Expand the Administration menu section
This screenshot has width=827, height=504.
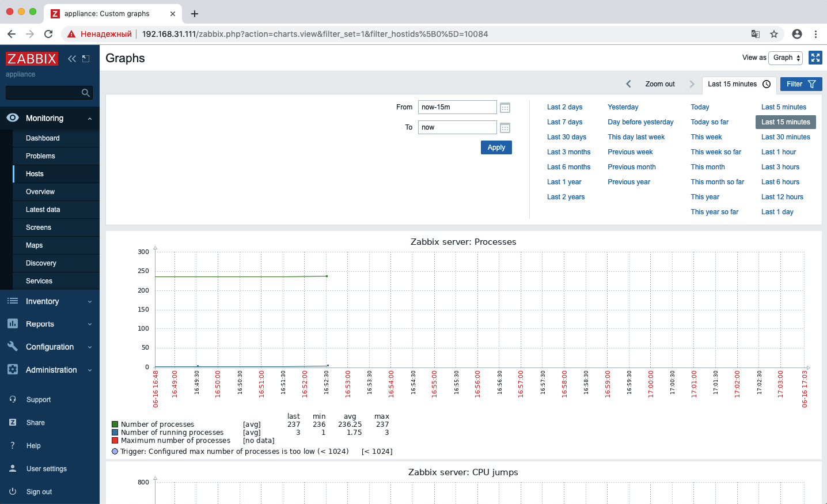90,370
